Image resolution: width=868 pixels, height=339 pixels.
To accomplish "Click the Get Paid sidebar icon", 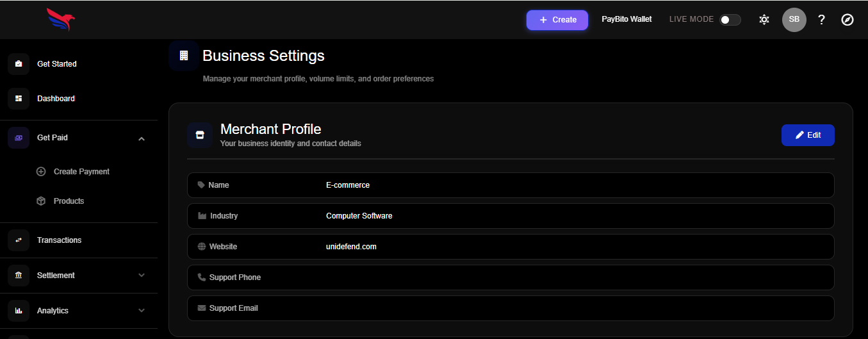I will pyautogui.click(x=19, y=138).
